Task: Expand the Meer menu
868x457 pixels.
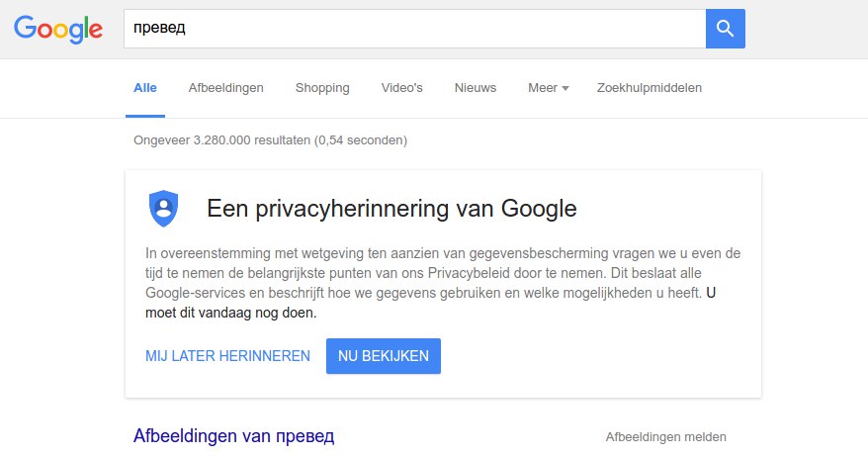Action: coord(548,87)
